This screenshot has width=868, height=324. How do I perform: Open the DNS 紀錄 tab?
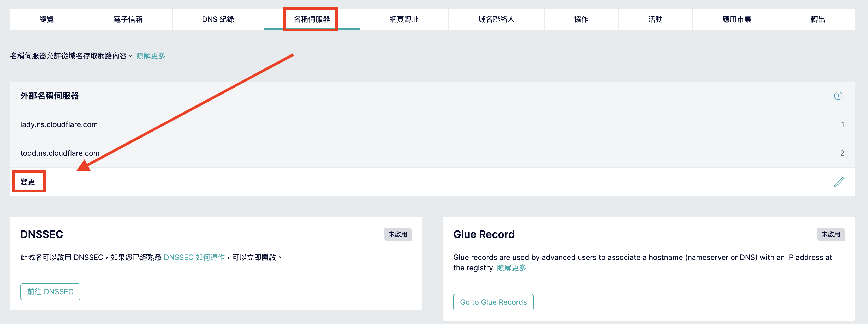(218, 20)
